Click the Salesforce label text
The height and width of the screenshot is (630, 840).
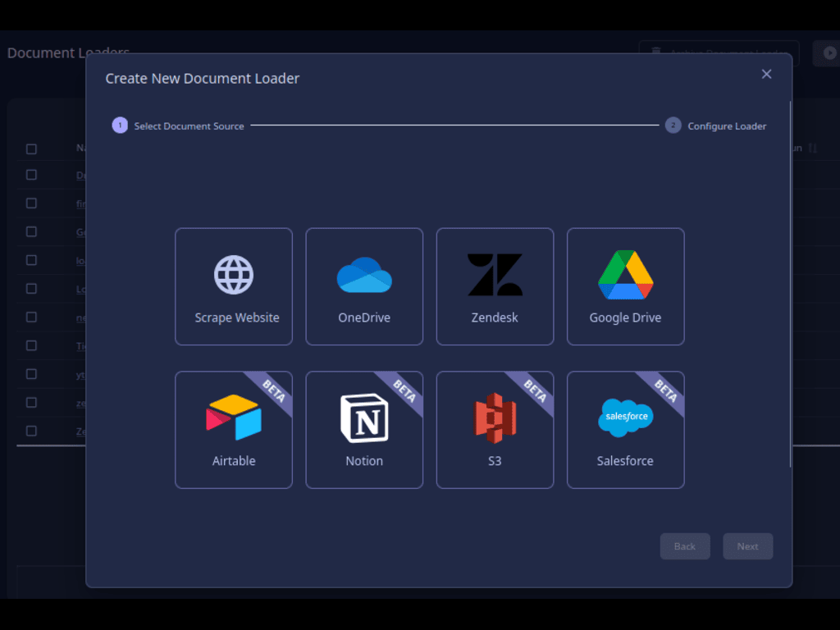625,461
